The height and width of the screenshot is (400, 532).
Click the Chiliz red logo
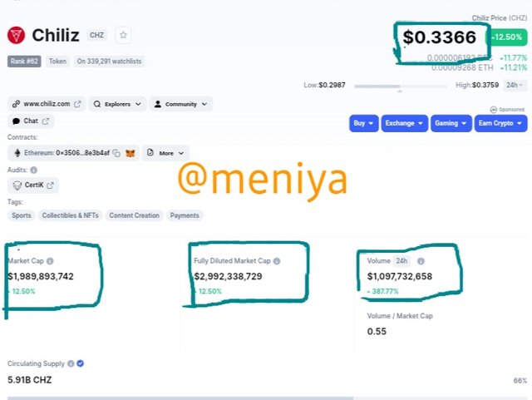point(16,35)
